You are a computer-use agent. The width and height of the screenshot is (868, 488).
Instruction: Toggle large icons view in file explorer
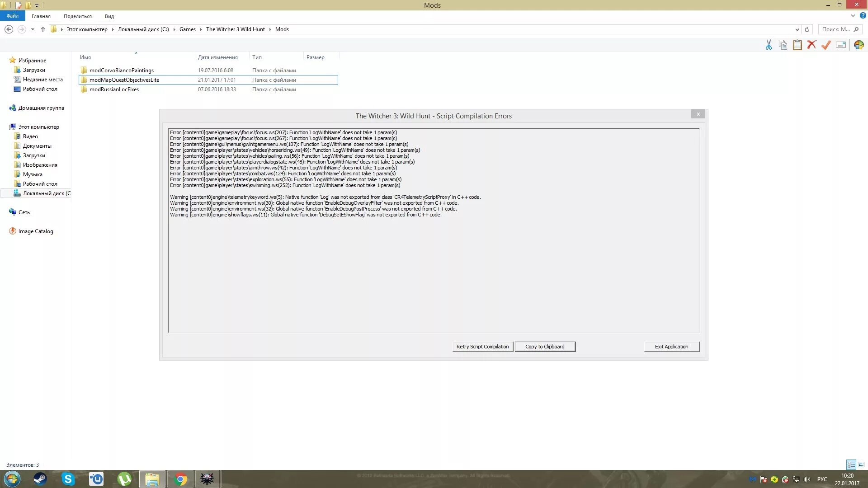tap(861, 464)
